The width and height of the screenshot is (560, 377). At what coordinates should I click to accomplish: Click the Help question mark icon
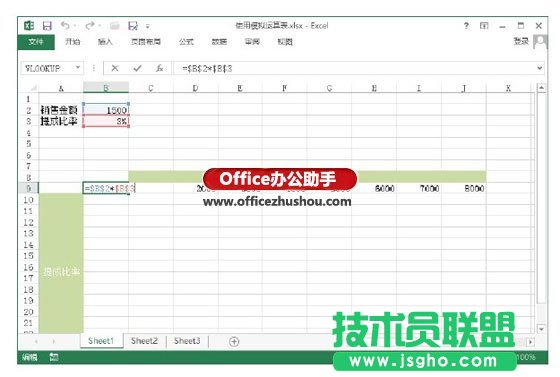coord(466,26)
